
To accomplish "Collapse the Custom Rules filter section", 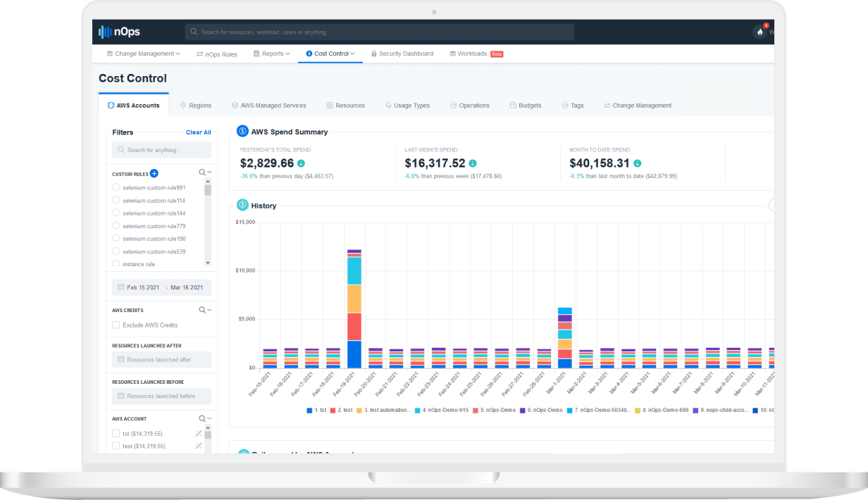I will pyautogui.click(x=209, y=173).
